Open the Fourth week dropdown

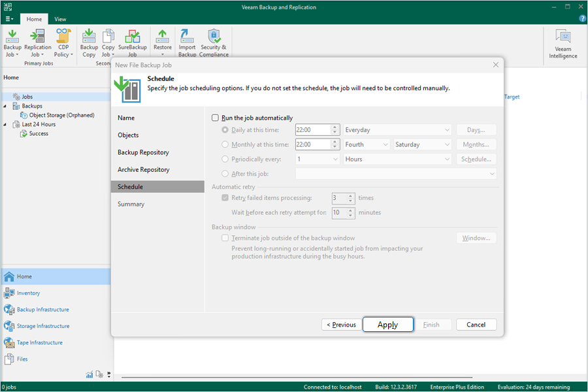pyautogui.click(x=367, y=144)
